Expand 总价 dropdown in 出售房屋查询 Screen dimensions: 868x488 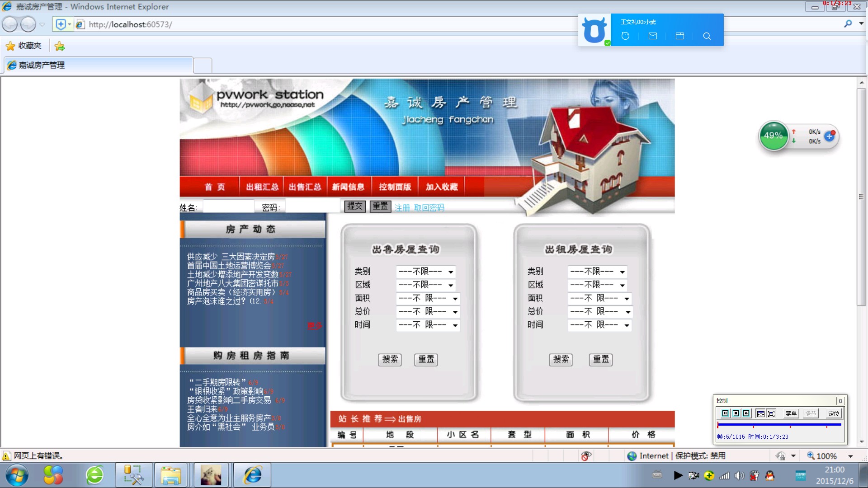pos(428,311)
